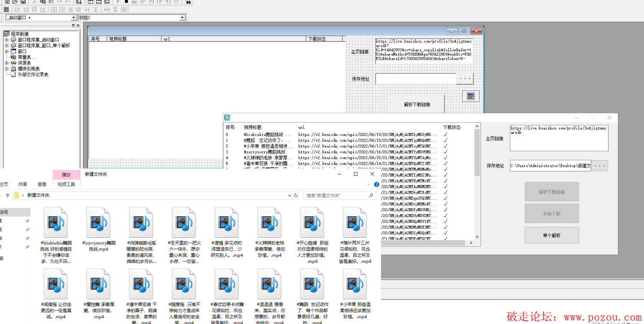Expand the 模块引用表 tree node
This screenshot has width=644, height=324.
[7, 69]
